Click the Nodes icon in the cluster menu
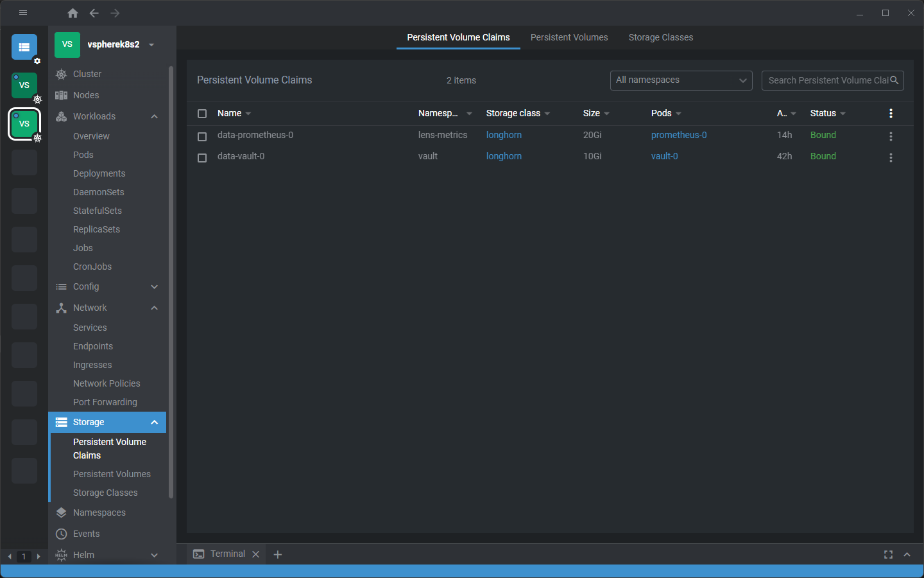Viewport: 924px width, 578px height. (60, 94)
